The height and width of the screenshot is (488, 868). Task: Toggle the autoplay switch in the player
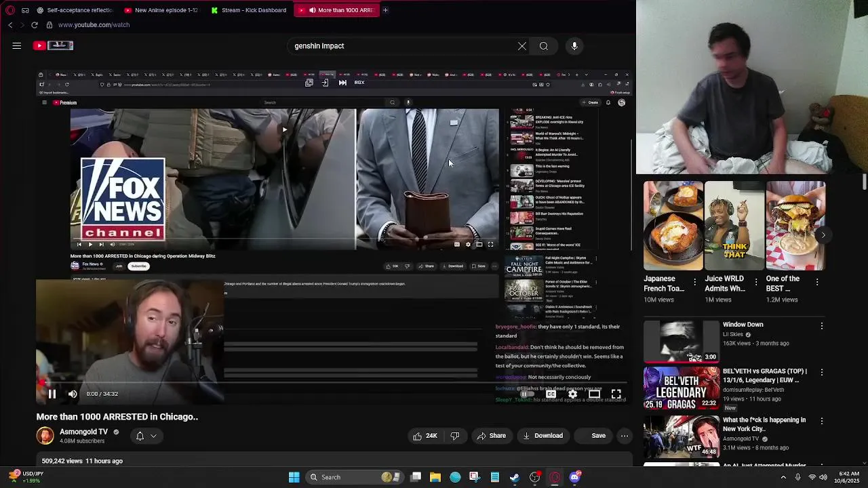click(x=528, y=394)
